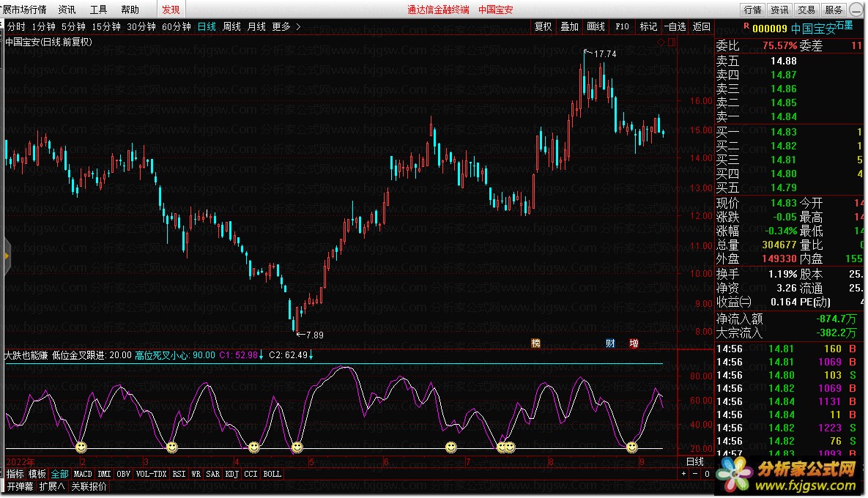
Task: Apply the RSI indicator
Action: pyautogui.click(x=179, y=474)
